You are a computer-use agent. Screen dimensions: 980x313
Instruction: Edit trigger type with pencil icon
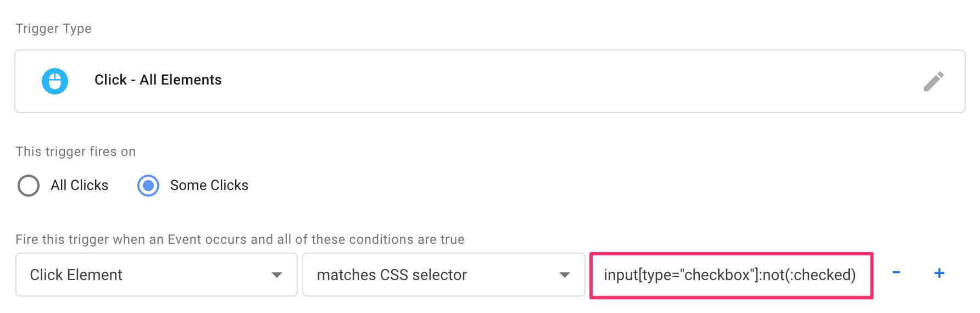(x=933, y=81)
